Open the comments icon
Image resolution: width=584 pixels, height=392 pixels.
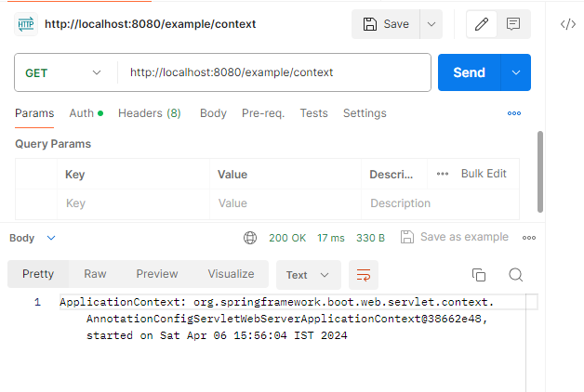[512, 24]
